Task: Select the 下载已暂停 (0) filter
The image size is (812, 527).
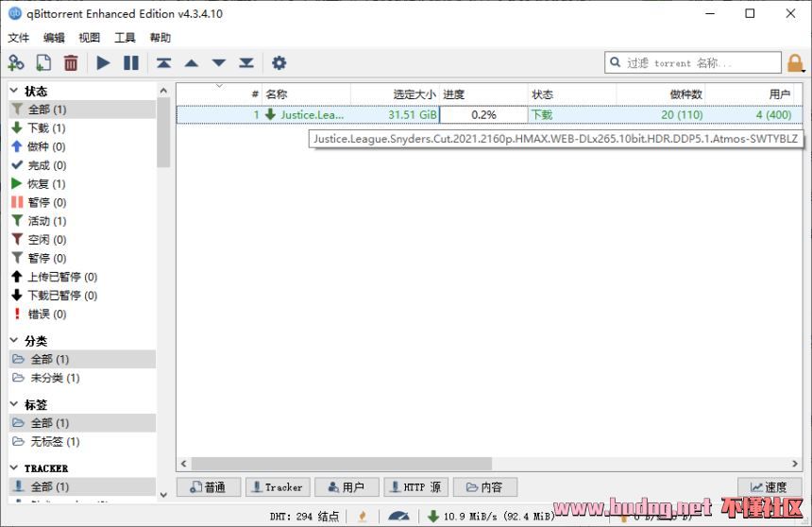Action: pyautogui.click(x=82, y=296)
